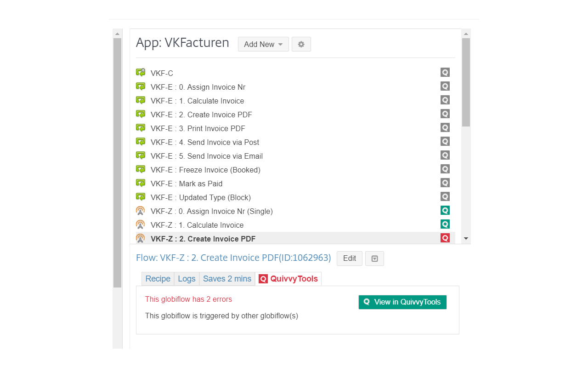Open app settings gear button

[301, 44]
